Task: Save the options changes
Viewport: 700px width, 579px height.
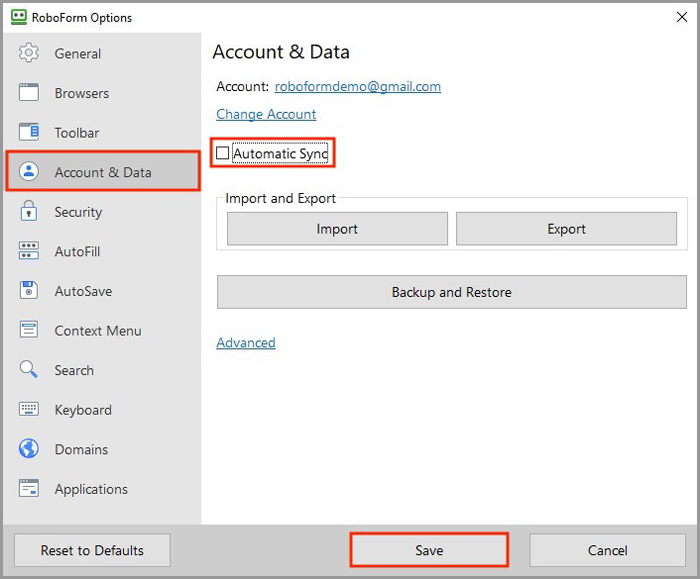Action: 429,550
